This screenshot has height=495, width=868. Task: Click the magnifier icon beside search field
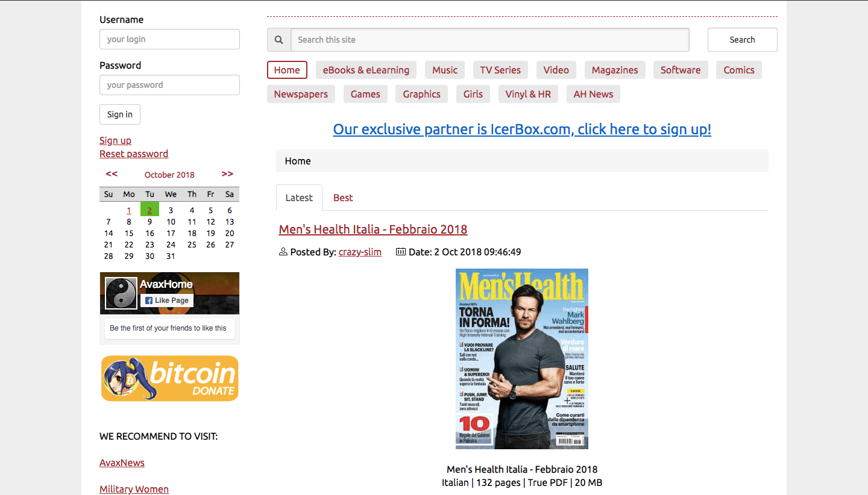coord(278,40)
